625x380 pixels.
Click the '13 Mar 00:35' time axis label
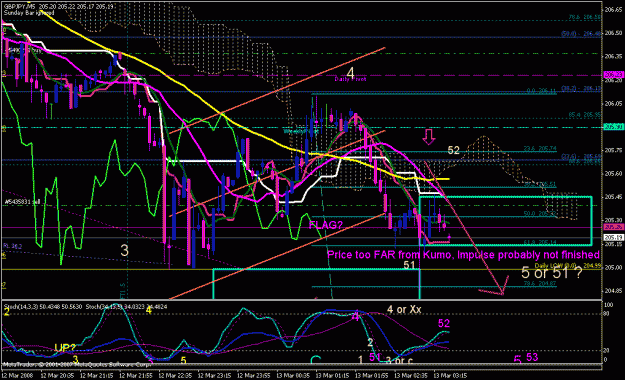tap(293, 375)
